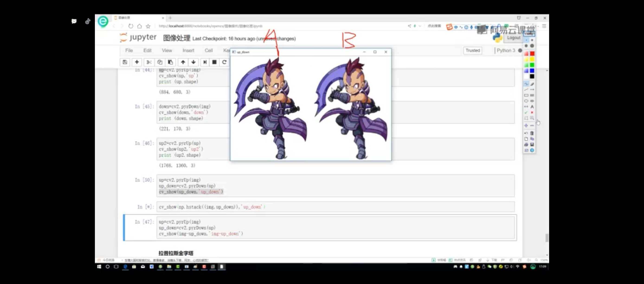
Task: Run the selected cell
Action: tap(205, 62)
